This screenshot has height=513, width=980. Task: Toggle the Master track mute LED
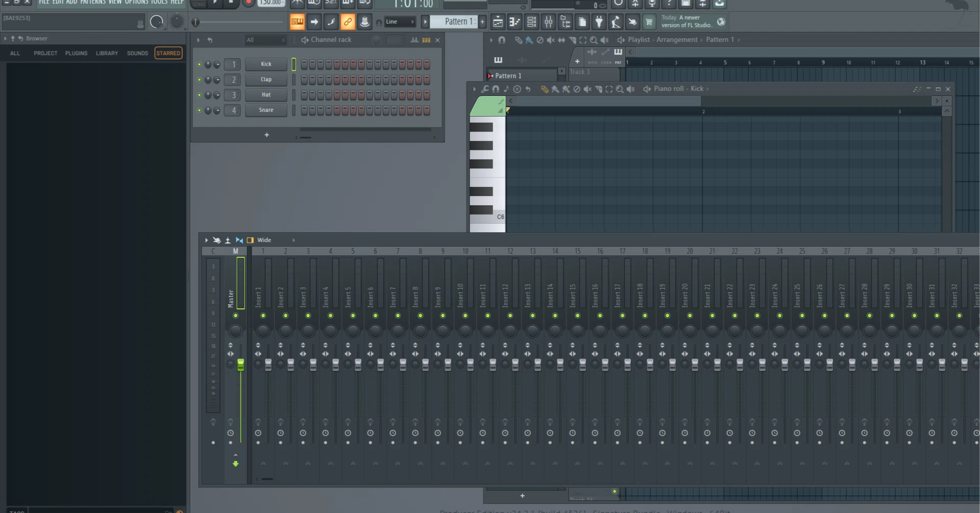coord(235,316)
